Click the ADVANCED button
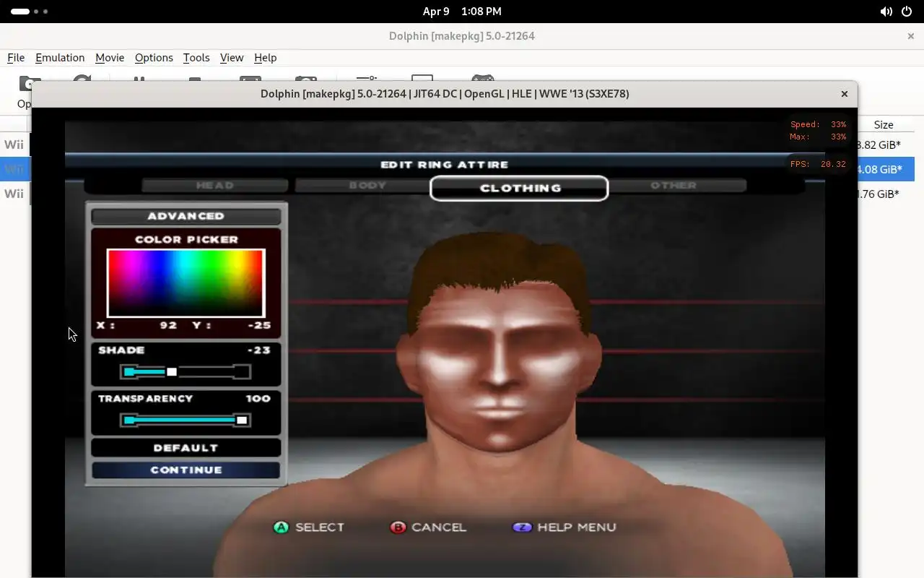The width and height of the screenshot is (924, 578). pyautogui.click(x=186, y=216)
